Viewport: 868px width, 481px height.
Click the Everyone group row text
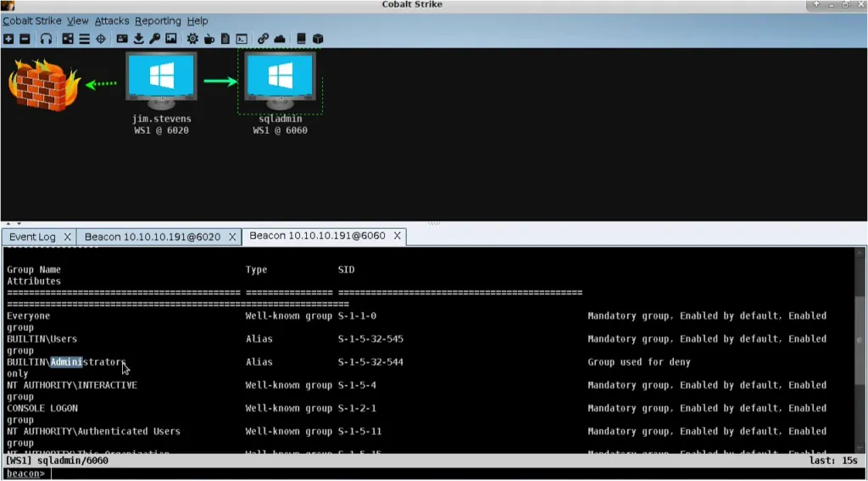pos(28,316)
